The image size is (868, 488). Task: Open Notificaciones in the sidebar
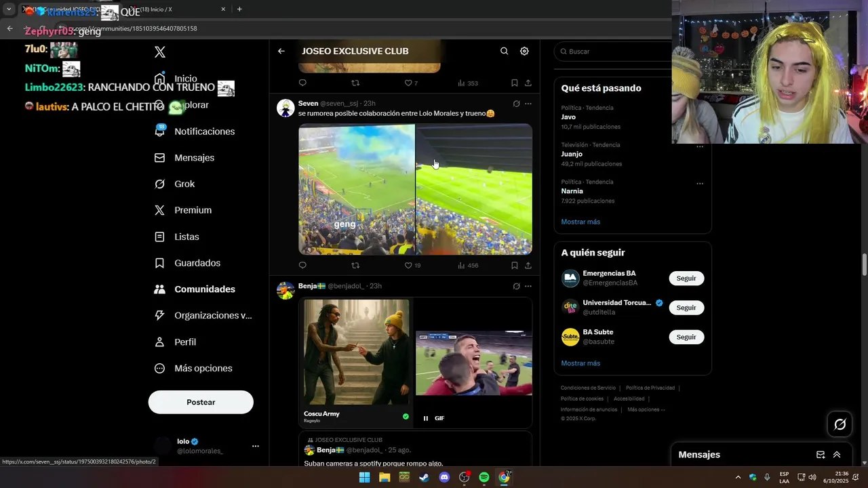[x=195, y=131]
